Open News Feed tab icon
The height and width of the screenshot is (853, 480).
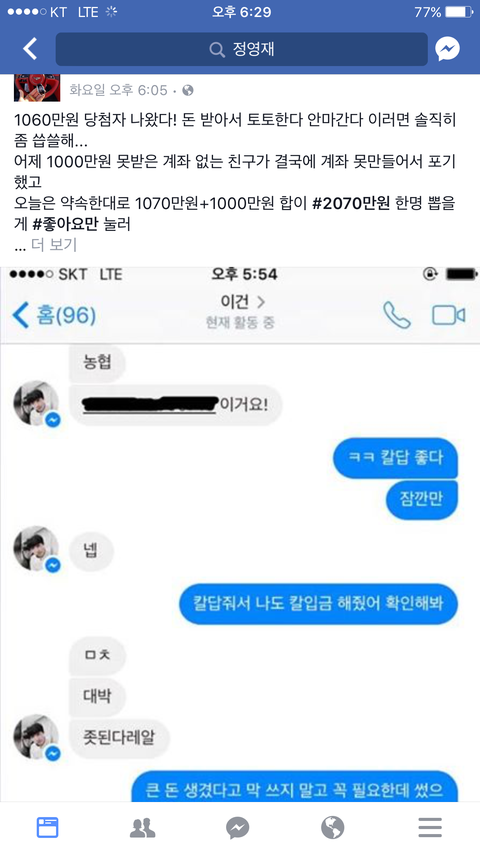[47, 827]
